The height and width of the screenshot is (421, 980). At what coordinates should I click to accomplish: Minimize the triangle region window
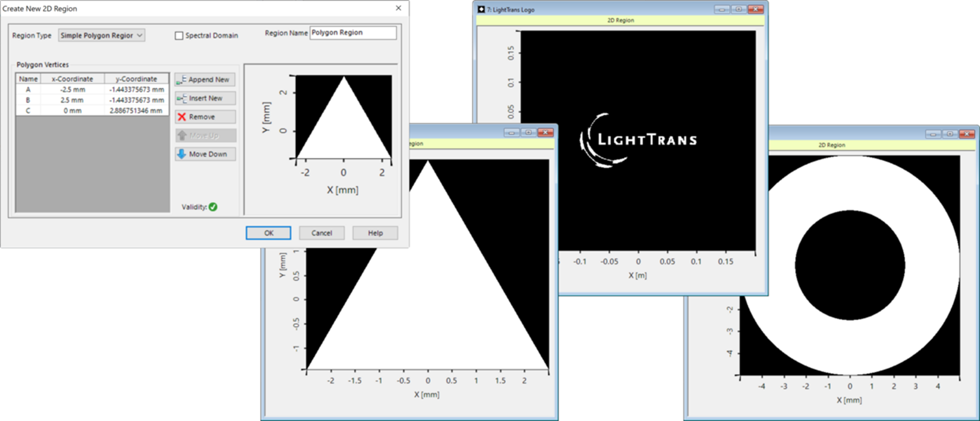511,132
